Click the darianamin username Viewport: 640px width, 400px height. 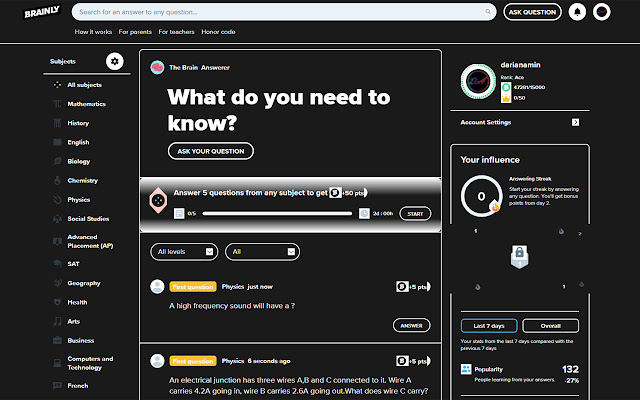pyautogui.click(x=520, y=65)
